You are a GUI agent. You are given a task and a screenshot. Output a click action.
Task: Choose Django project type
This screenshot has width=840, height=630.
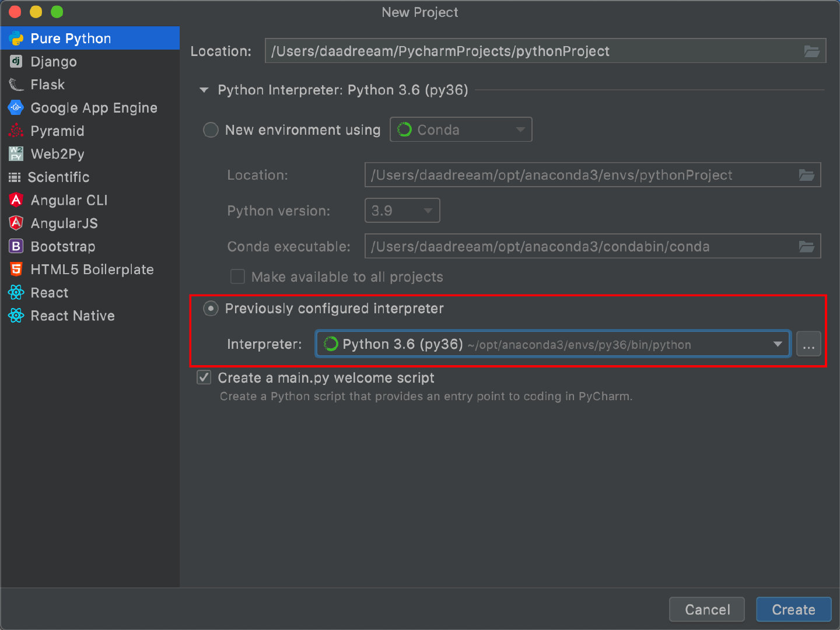90,61
